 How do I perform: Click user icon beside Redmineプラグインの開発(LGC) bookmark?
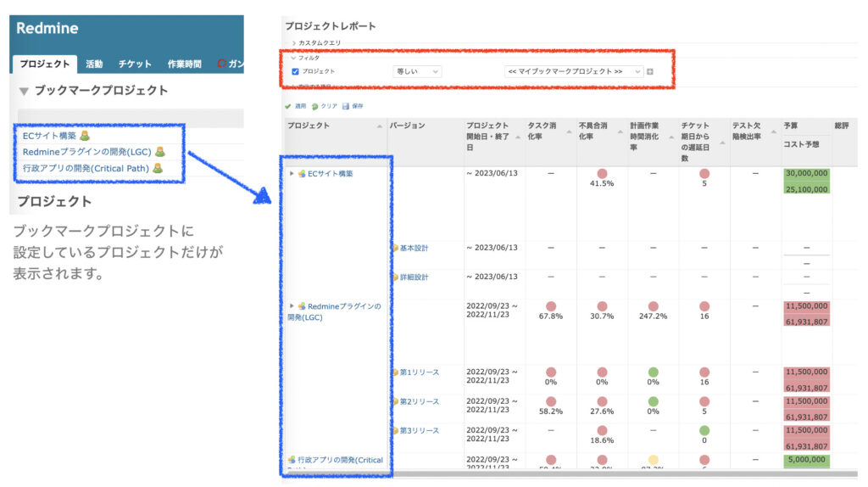pyautogui.click(x=160, y=151)
